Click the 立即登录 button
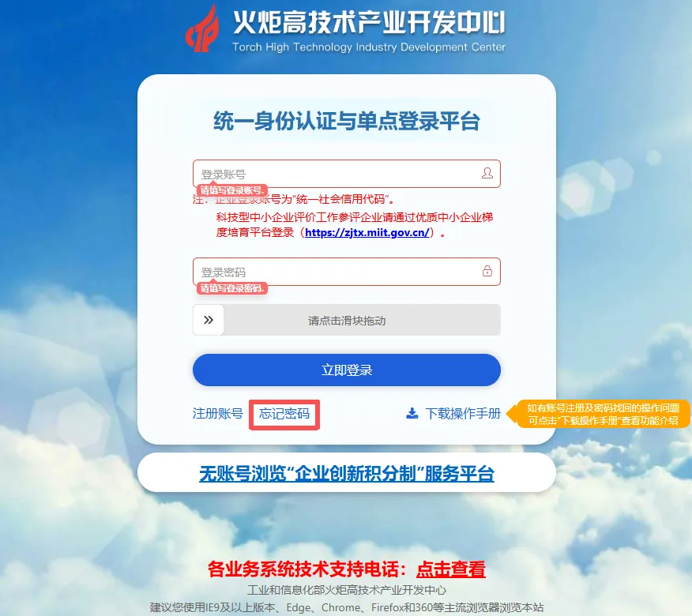 [x=347, y=370]
